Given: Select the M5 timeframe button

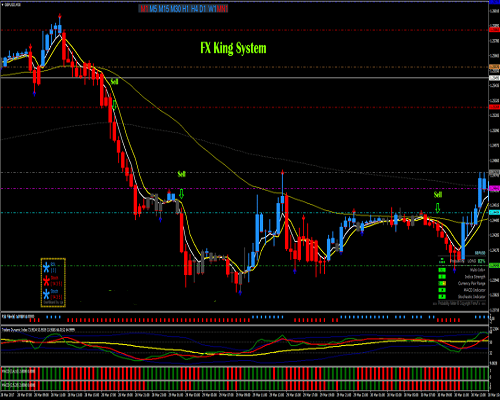Looking at the screenshot, I should click(x=153, y=9).
